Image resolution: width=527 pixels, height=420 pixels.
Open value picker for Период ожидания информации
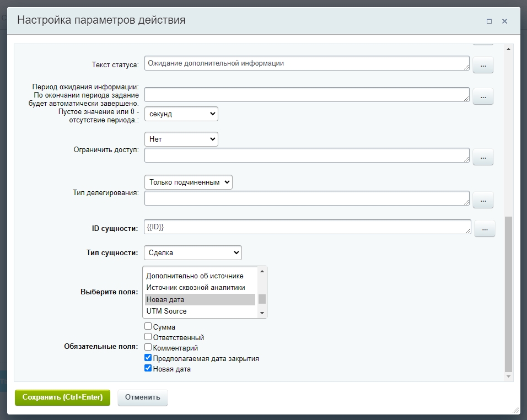click(x=483, y=96)
